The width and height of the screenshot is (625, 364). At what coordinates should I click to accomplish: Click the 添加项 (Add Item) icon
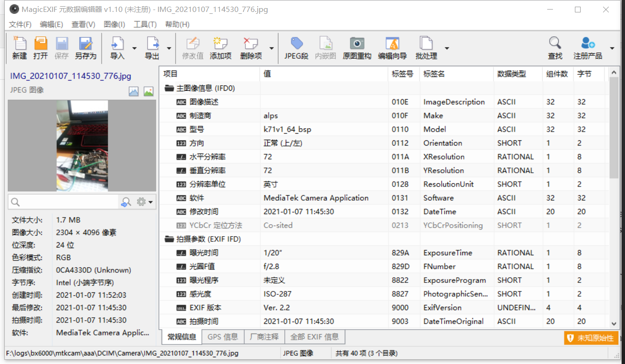click(220, 47)
